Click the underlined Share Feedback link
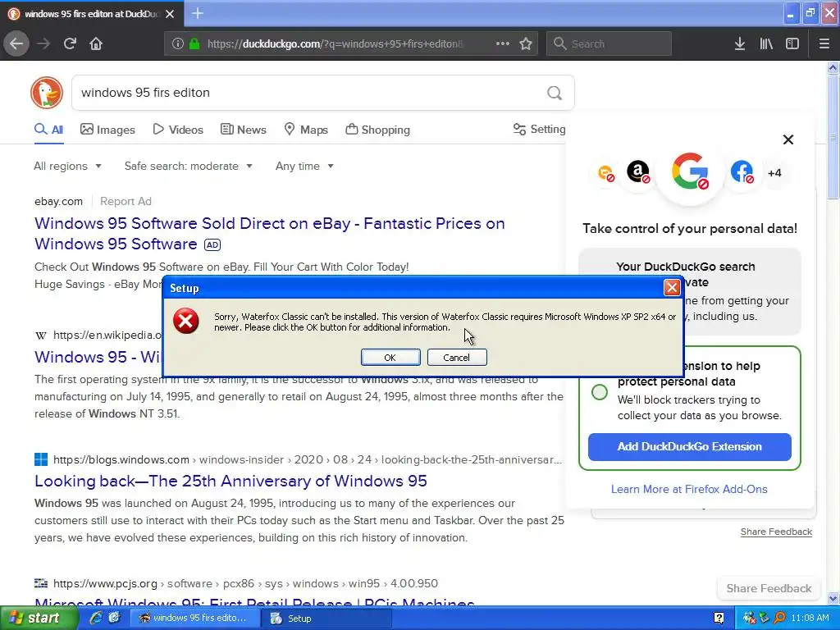 (x=776, y=532)
